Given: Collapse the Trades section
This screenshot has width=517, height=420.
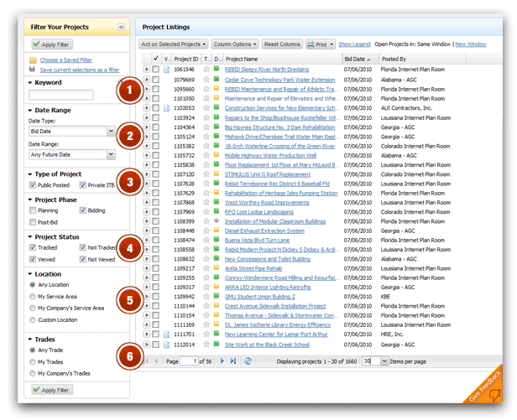Looking at the screenshot, I should pos(30,340).
